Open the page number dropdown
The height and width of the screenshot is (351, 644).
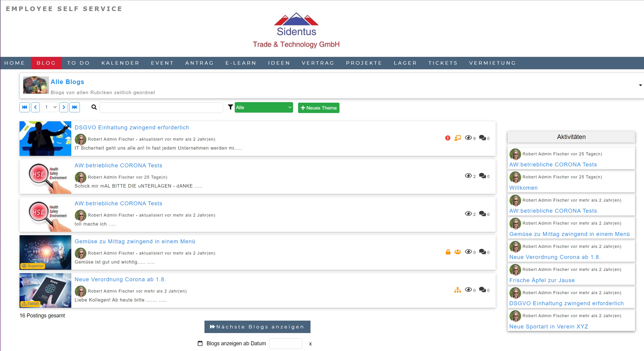[x=50, y=107]
